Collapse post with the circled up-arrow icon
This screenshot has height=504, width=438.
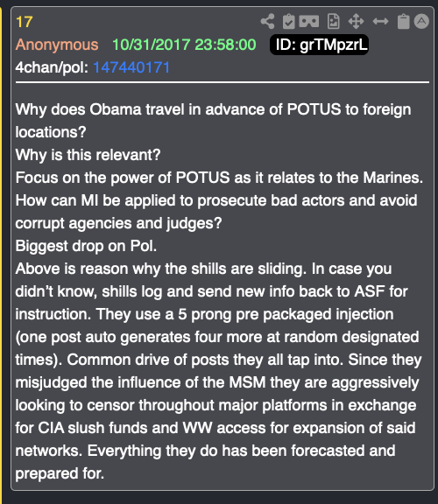coord(421,22)
